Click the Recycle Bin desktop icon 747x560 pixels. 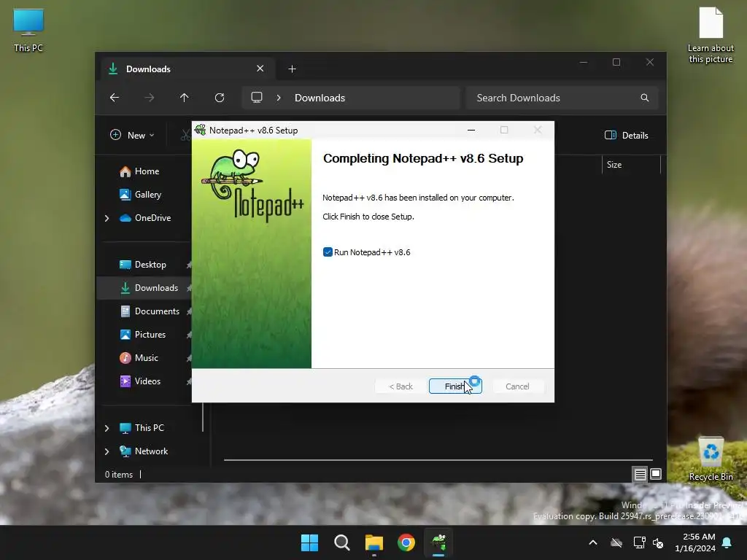711,459
